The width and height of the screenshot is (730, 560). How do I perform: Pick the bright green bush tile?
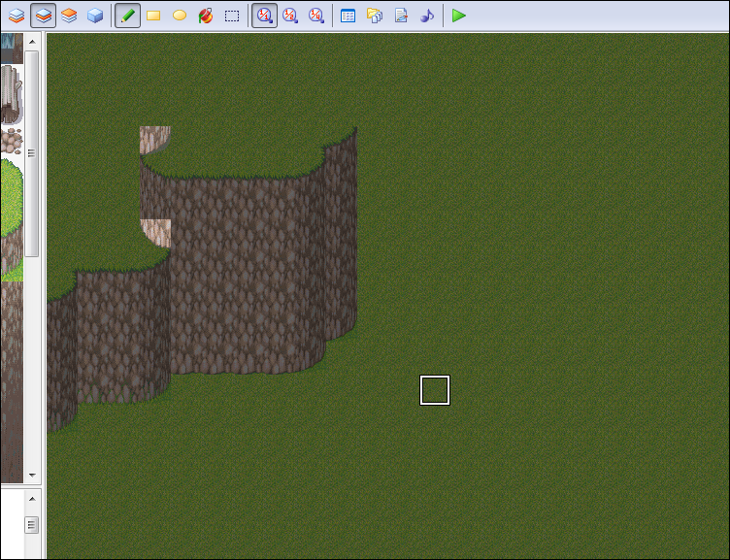pyautogui.click(x=12, y=198)
